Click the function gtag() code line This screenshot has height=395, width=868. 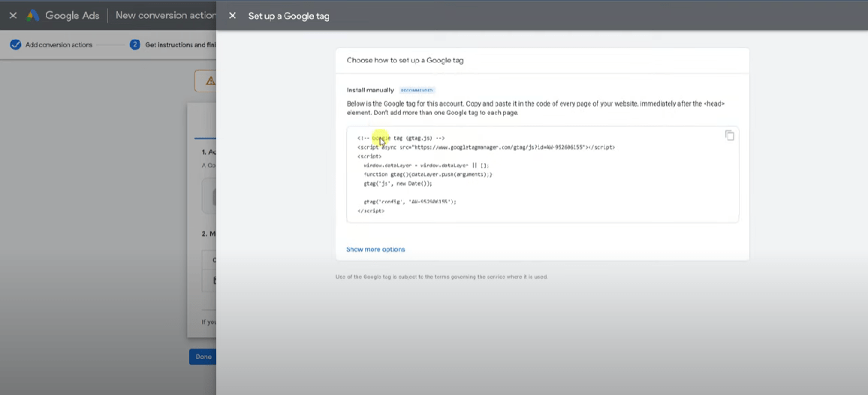point(428,174)
